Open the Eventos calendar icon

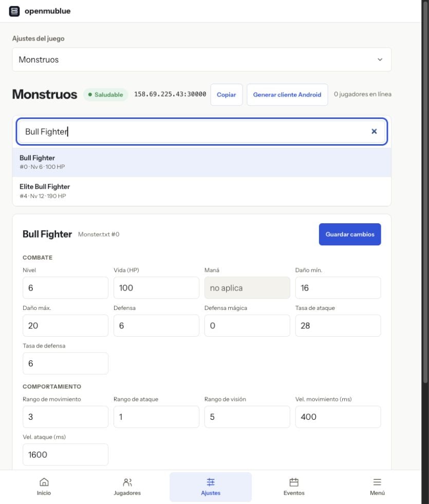point(294,482)
